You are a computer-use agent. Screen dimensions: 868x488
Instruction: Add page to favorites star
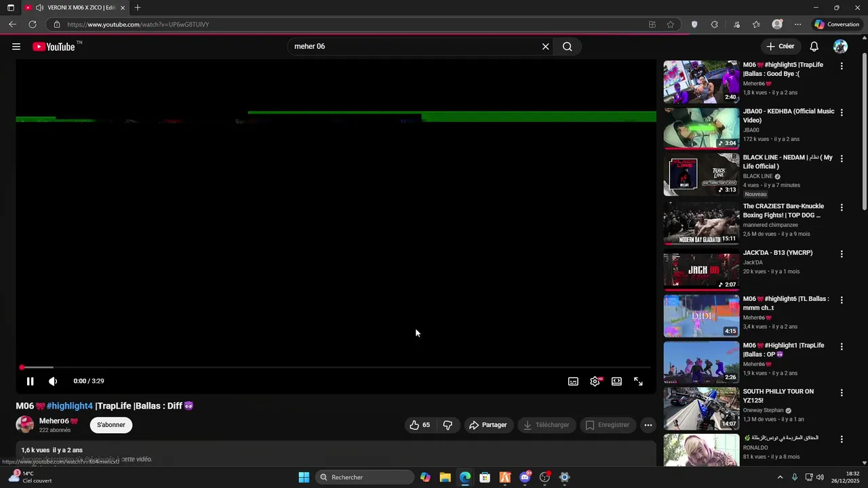click(670, 24)
